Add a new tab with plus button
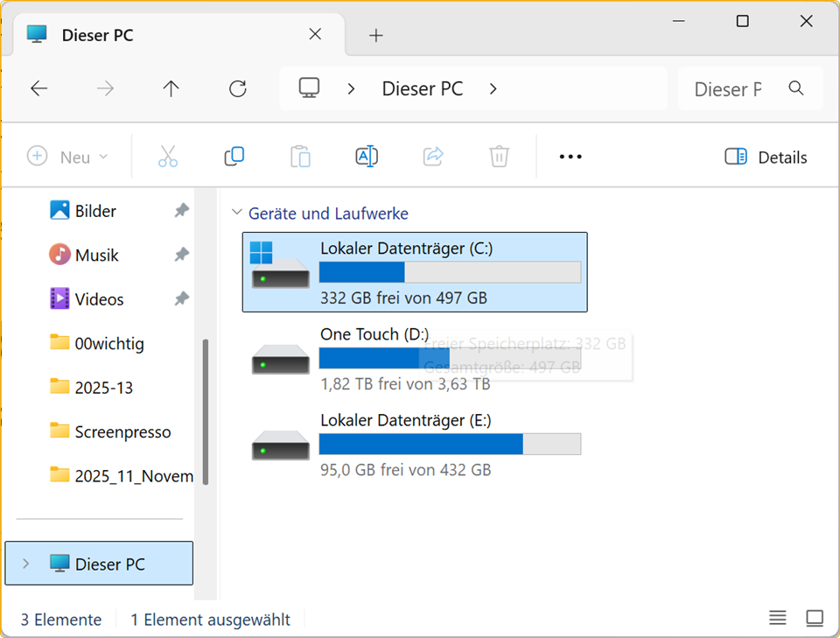Screen dimensions: 840x638 [x=376, y=35]
